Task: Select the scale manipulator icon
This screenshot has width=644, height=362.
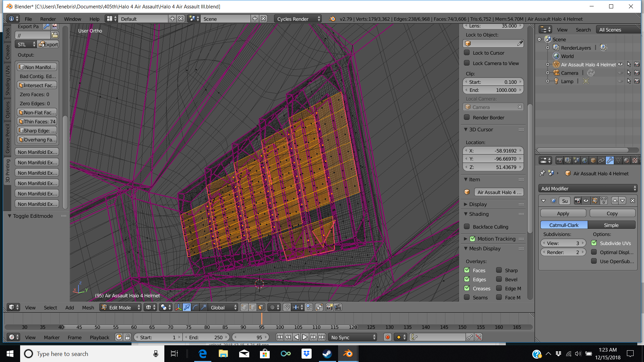Action: coord(204,307)
